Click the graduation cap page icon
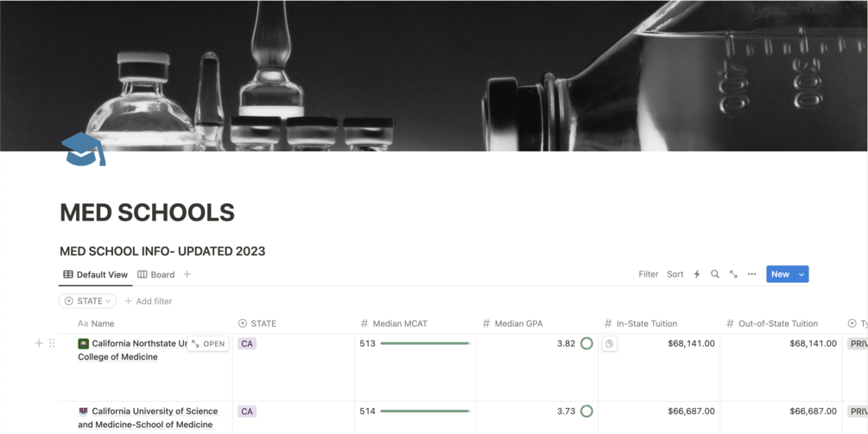868x434 pixels. point(83,149)
